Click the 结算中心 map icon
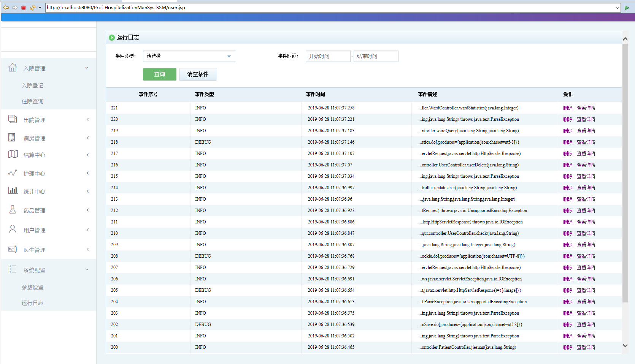 click(x=13, y=154)
